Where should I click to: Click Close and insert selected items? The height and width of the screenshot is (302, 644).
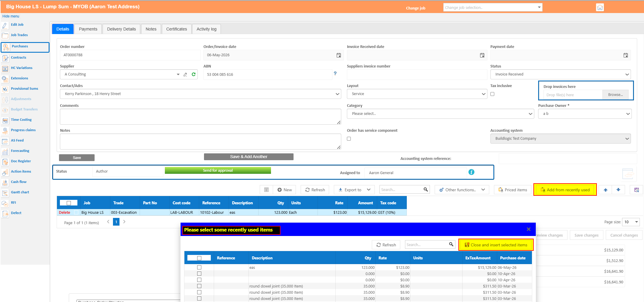pyautogui.click(x=496, y=245)
